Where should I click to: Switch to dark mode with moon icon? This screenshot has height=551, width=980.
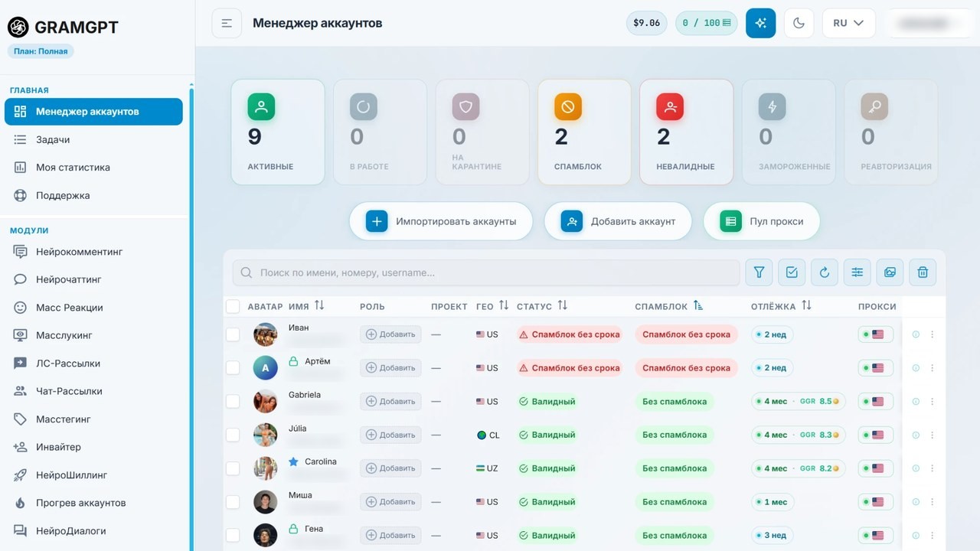coord(799,23)
